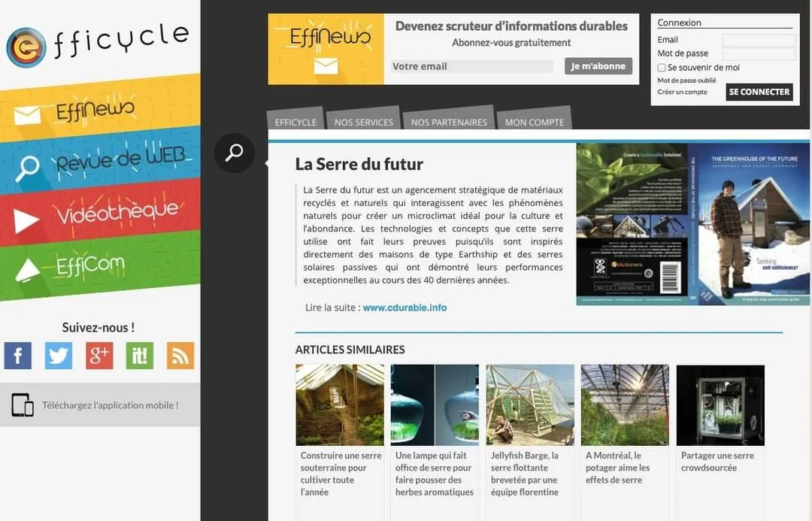Click the Connexion heading
812x521 pixels.
click(680, 23)
